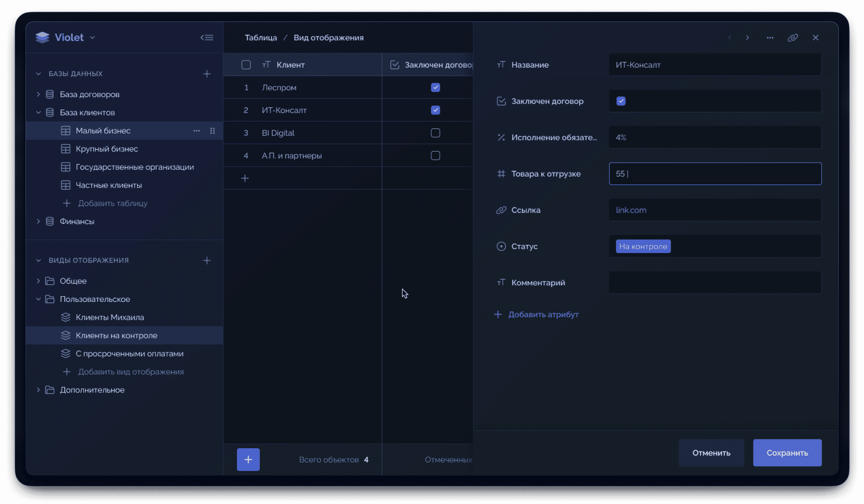The width and height of the screenshot is (864, 504).
Task: Toggle the Заключен договор checkbox in the detail panel
Action: pyautogui.click(x=621, y=101)
